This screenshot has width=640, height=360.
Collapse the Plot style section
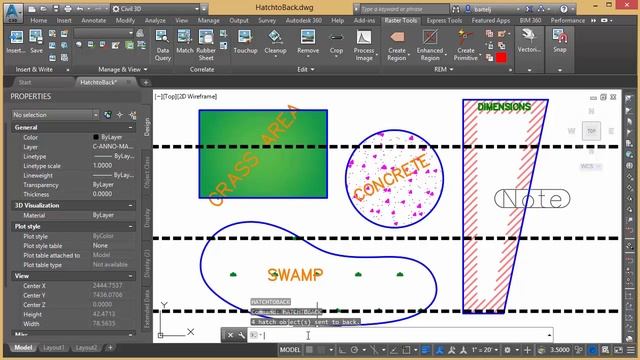130,227
